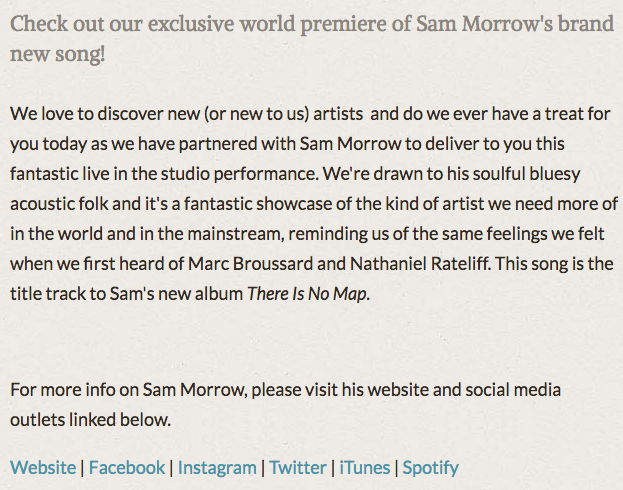This screenshot has height=490, width=623.
Task: Click the line beginning 'We love to discover new'
Action: [310, 114]
